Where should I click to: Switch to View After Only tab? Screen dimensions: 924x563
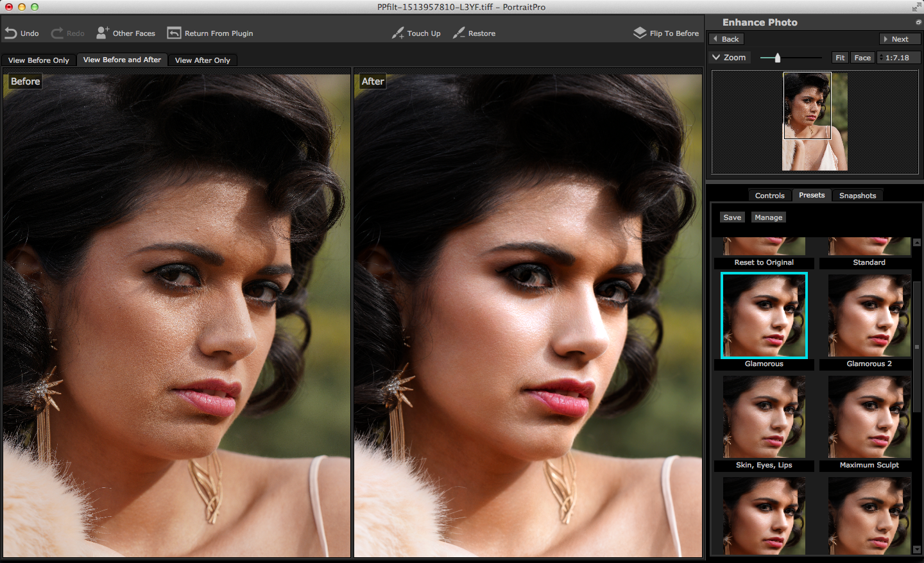pos(202,60)
